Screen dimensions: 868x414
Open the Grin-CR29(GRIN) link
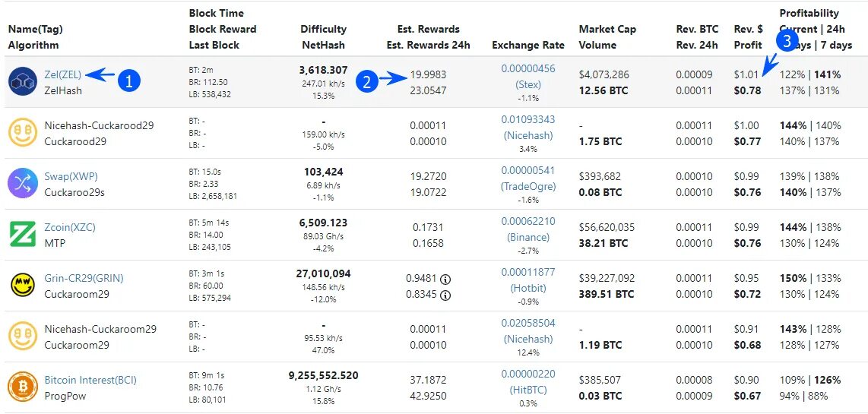84,278
